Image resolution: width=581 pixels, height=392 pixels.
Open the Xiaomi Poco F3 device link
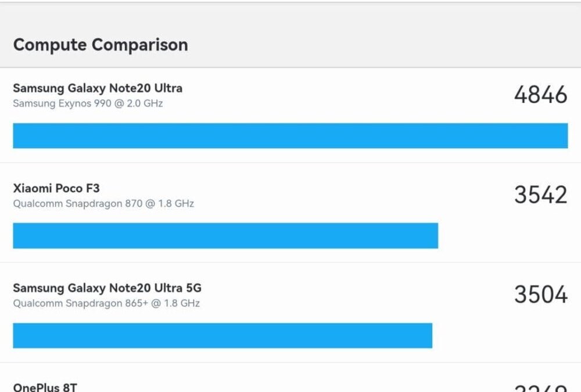pos(56,188)
